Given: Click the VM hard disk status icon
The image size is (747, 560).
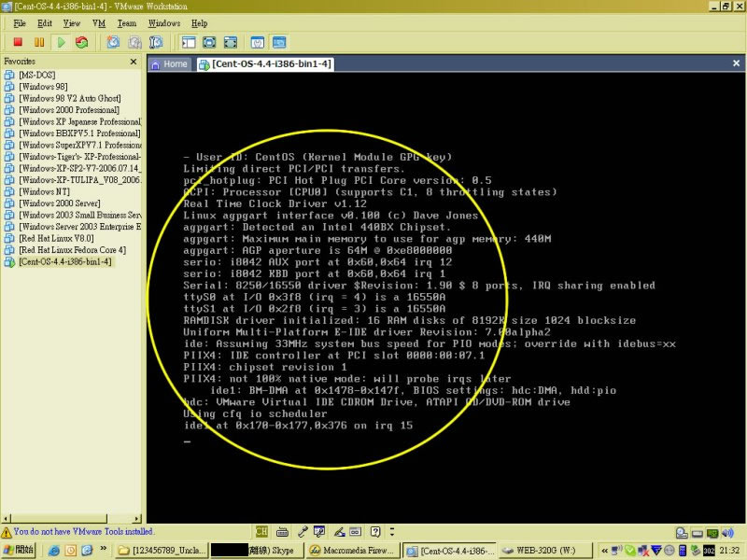Looking at the screenshot, I should [x=697, y=533].
